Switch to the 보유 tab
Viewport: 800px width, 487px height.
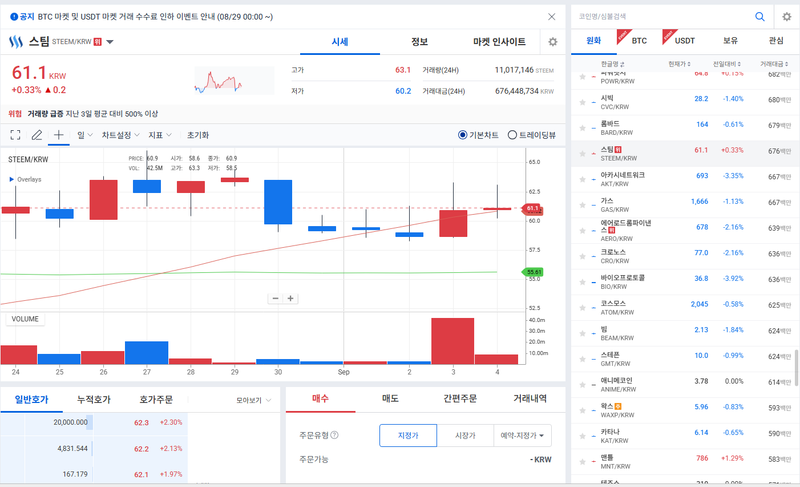coord(730,41)
